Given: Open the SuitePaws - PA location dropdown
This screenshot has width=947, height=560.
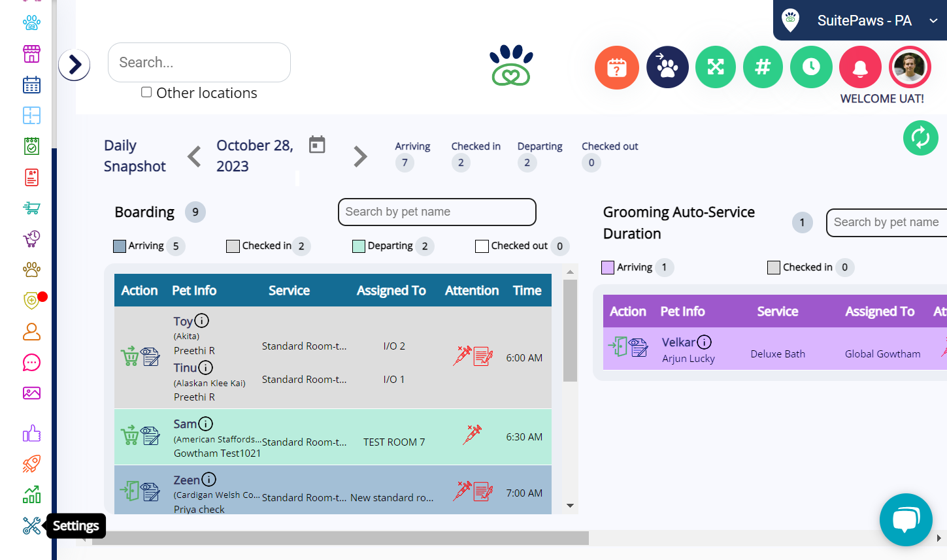Looking at the screenshot, I should [x=860, y=20].
